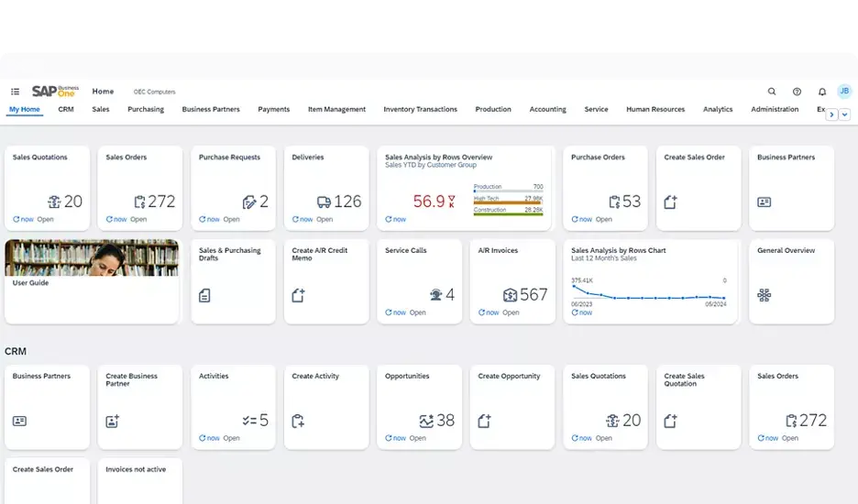Click the orange High Tech bar
This screenshot has height=504, width=858.
(x=508, y=203)
